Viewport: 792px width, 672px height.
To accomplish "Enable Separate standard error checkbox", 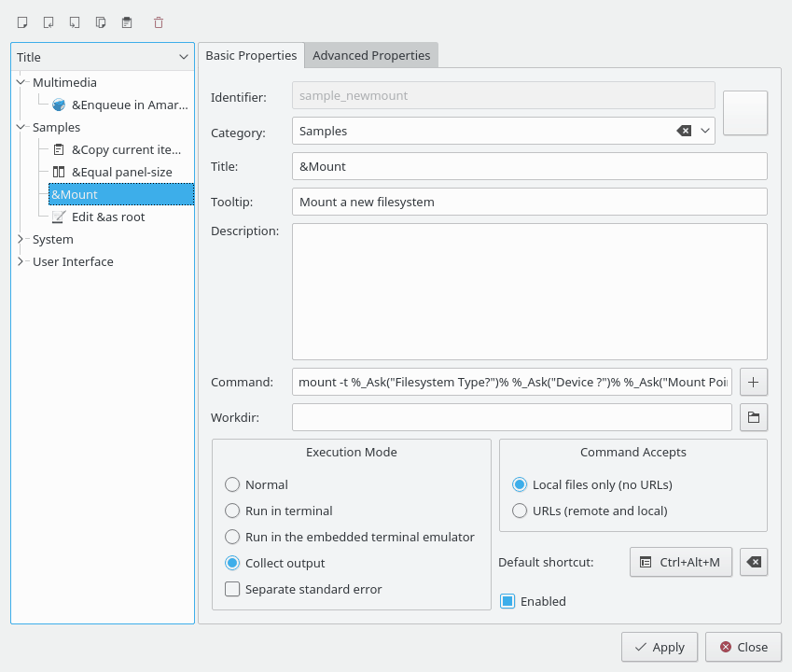I will click(x=233, y=590).
